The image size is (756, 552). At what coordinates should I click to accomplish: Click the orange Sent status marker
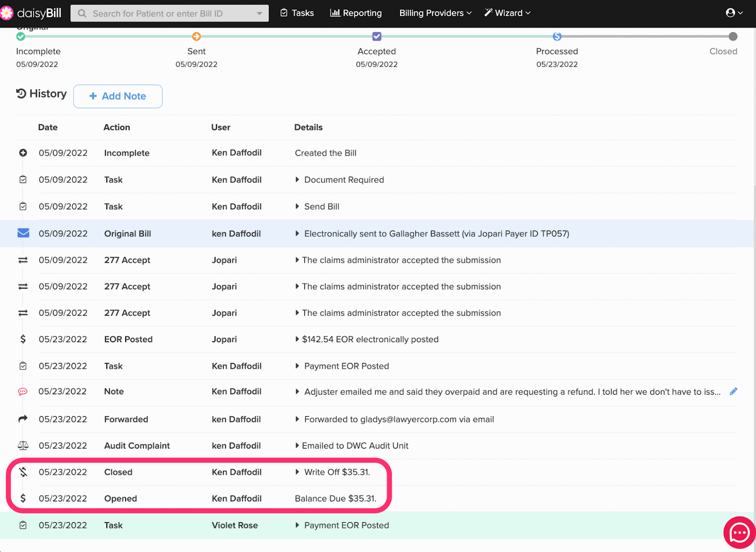point(197,36)
